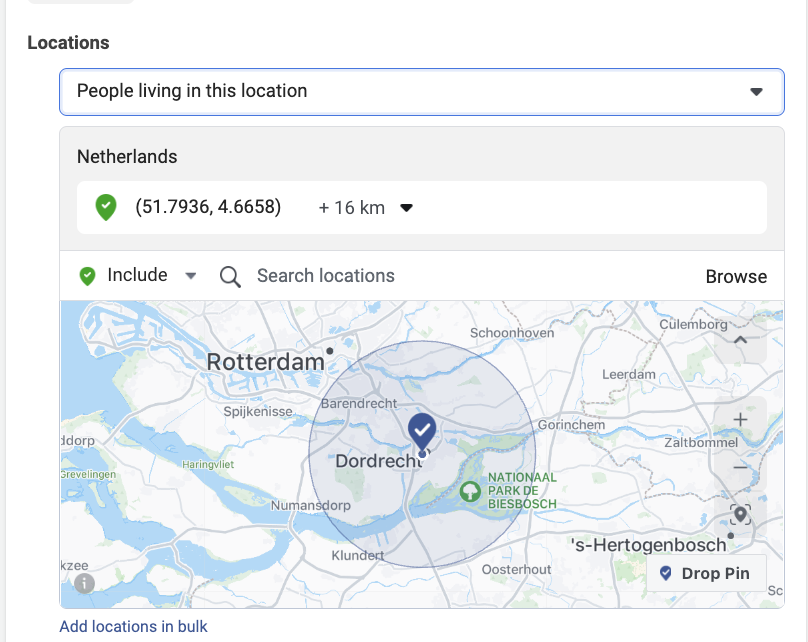The image size is (808, 642).
Task: Open the People living in this location dropdown
Action: point(421,91)
